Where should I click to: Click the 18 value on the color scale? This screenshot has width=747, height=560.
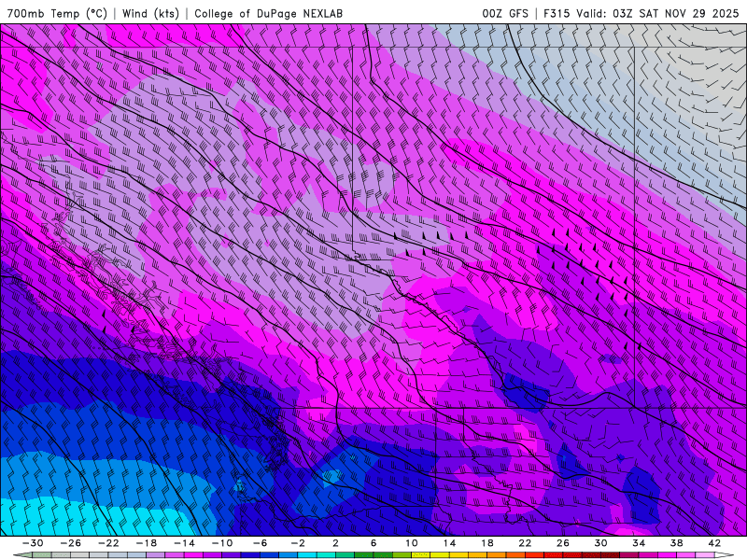coord(486,543)
